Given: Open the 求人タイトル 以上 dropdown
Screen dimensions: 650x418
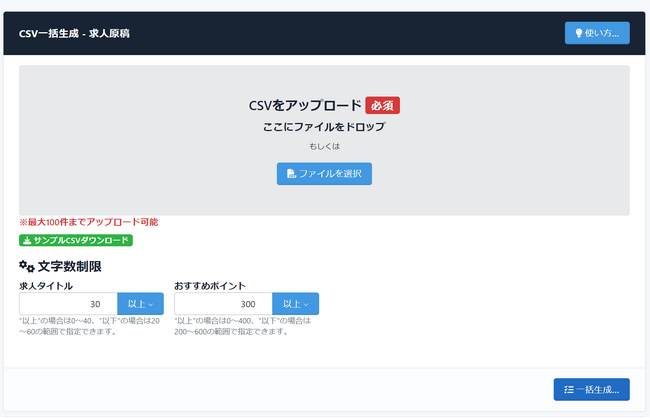Looking at the screenshot, I should click(x=141, y=304).
